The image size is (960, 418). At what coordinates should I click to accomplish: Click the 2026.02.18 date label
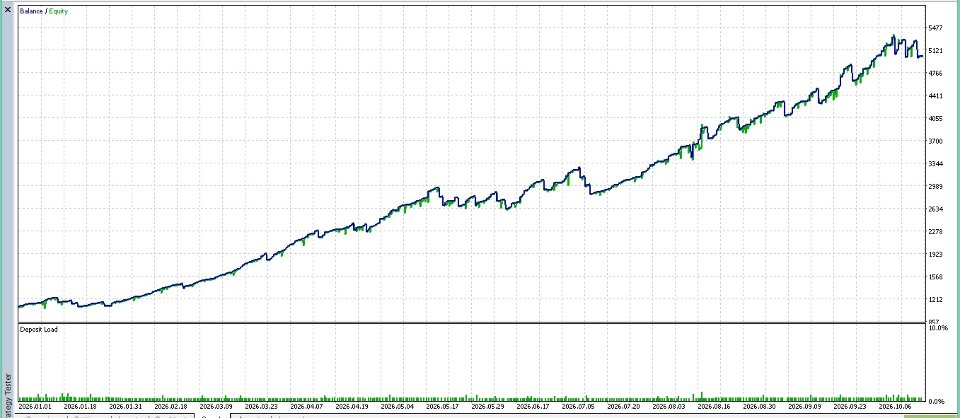coord(171,406)
